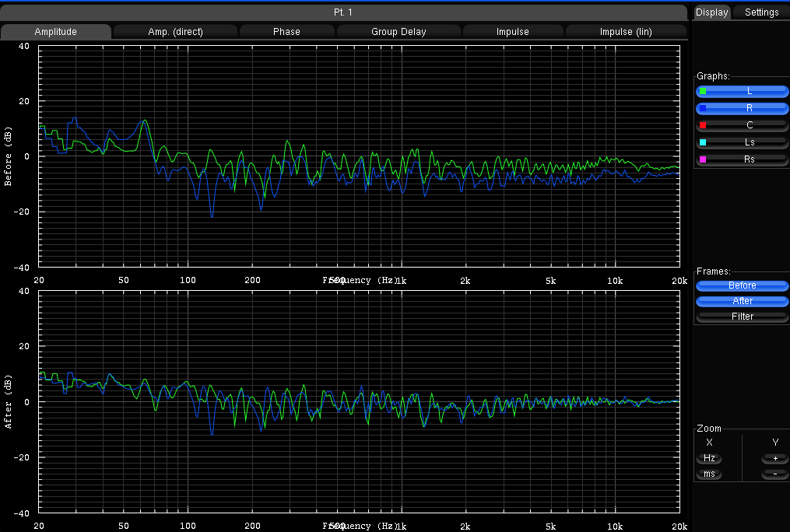
Task: Click the green L color swatch
Action: (x=703, y=91)
